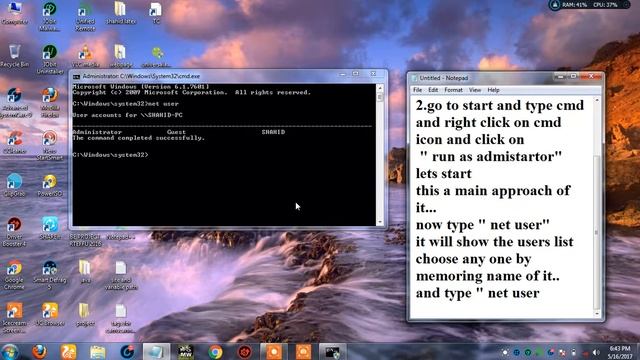Click the RAM and CPU usage widget

click(x=589, y=5)
